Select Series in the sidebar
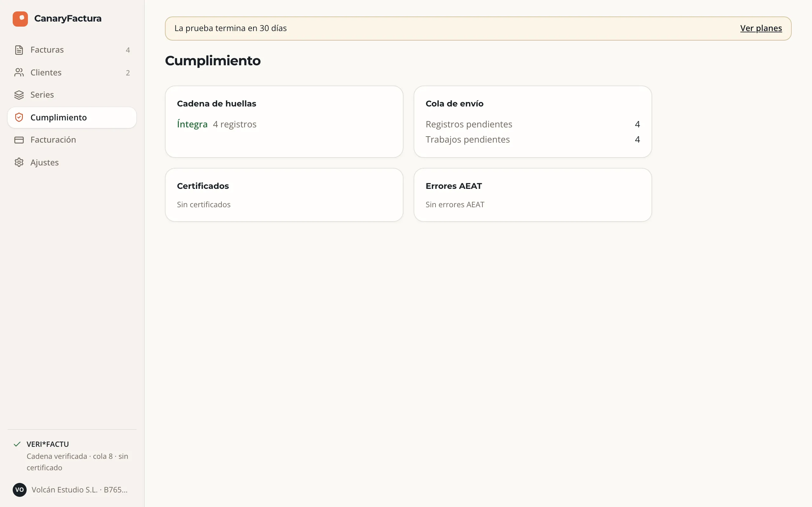Image resolution: width=812 pixels, height=507 pixels. pos(72,95)
